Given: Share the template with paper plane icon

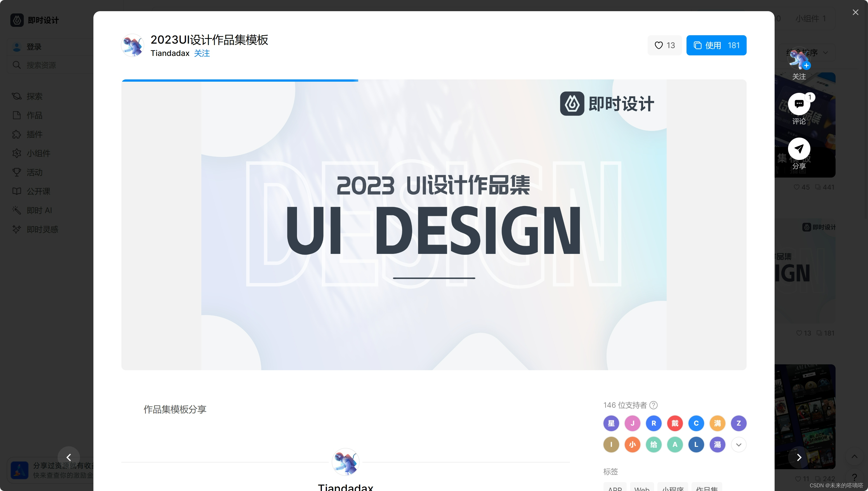Looking at the screenshot, I should (799, 149).
